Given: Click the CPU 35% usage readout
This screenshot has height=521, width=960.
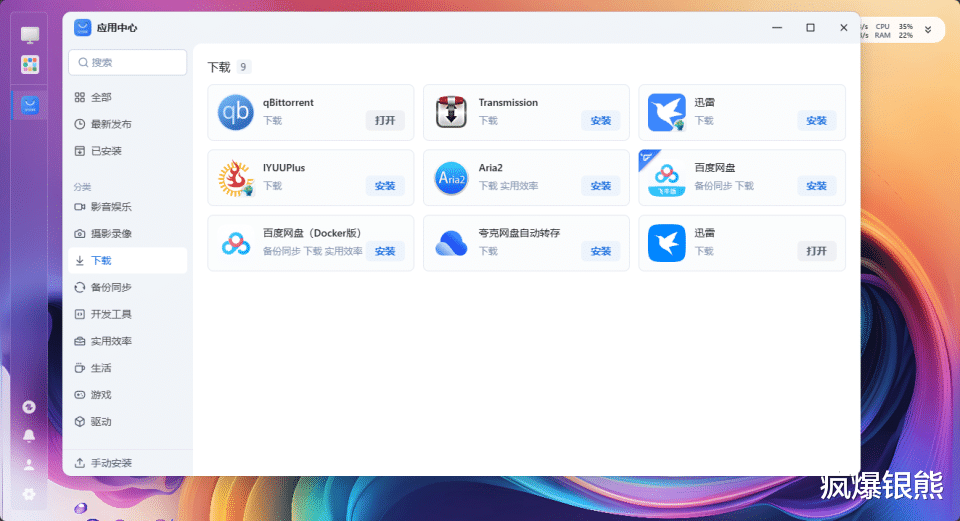Looking at the screenshot, I should (x=894, y=26).
